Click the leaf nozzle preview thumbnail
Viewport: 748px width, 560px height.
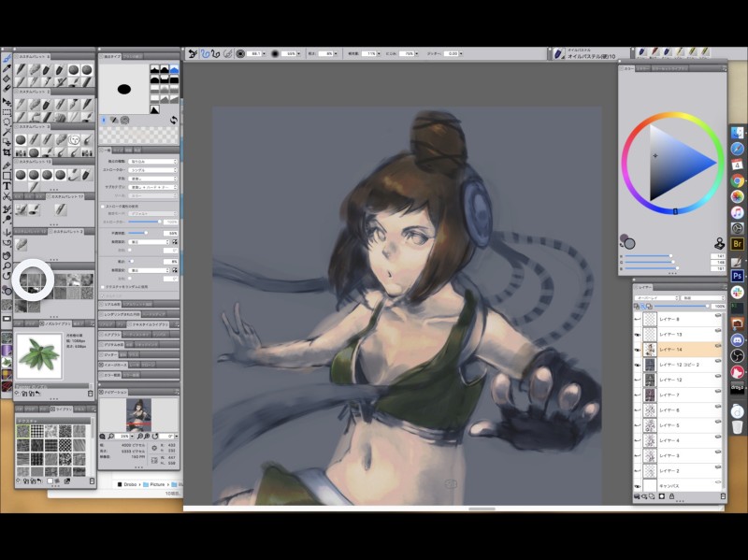[39, 355]
